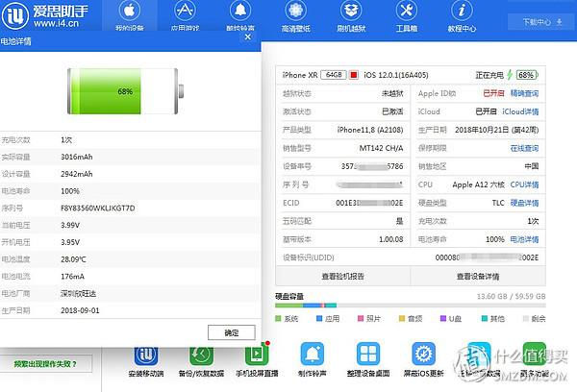Click the green charging lightning icon
The width and height of the screenshot is (577, 392).
coord(510,75)
